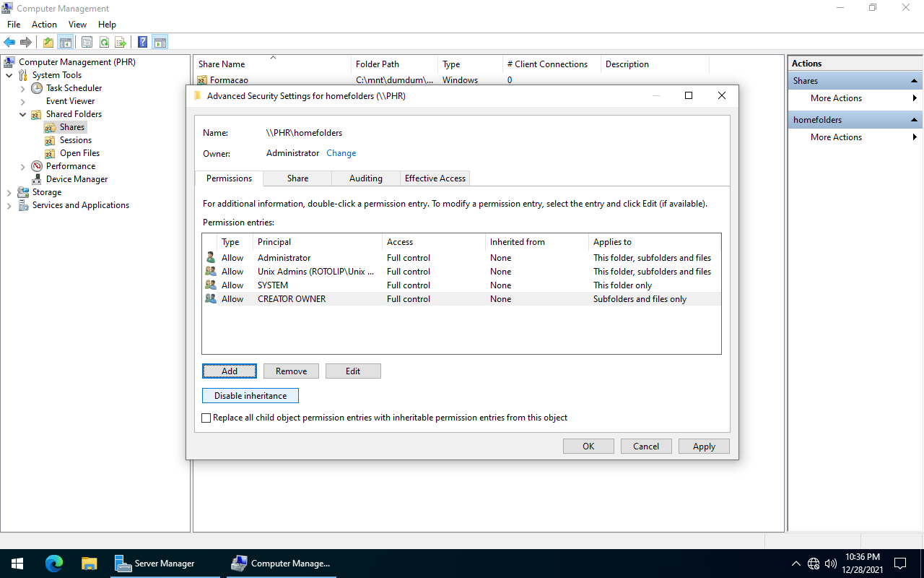Open Help using the blue question mark icon

(x=142, y=42)
